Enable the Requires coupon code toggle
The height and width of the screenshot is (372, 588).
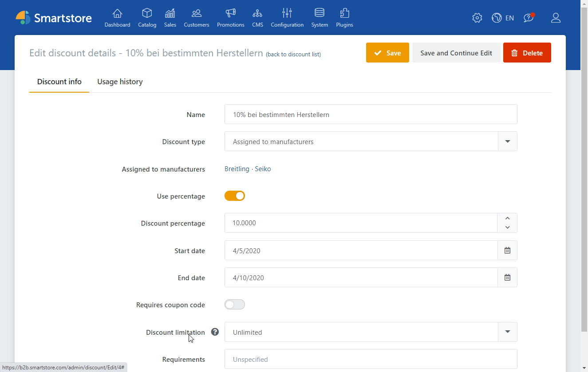tap(235, 305)
